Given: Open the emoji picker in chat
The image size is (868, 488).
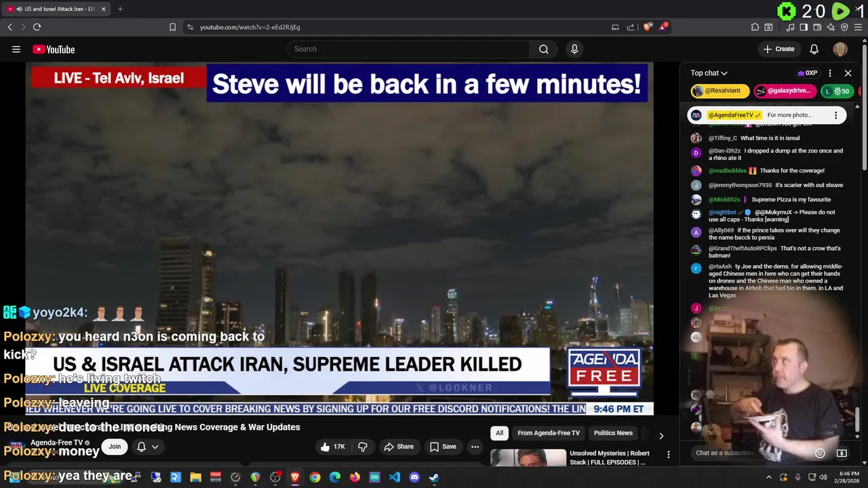Looking at the screenshot, I should coord(820,453).
